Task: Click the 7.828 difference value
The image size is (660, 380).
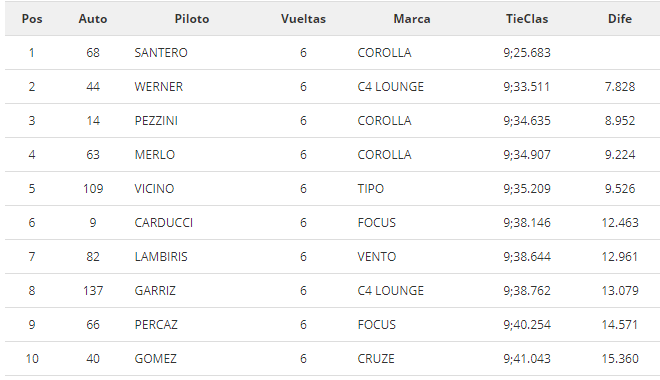Action: pyautogui.click(x=620, y=87)
